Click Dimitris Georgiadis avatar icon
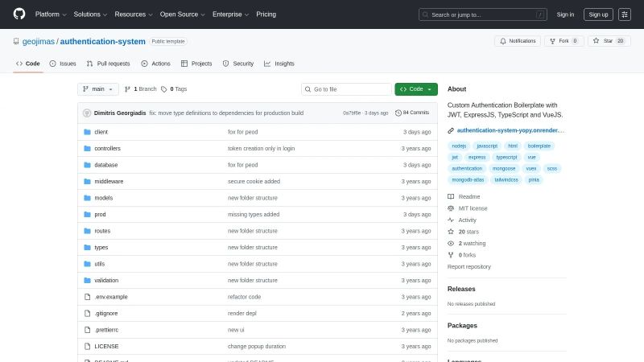This screenshot has height=362, width=644. [87, 113]
